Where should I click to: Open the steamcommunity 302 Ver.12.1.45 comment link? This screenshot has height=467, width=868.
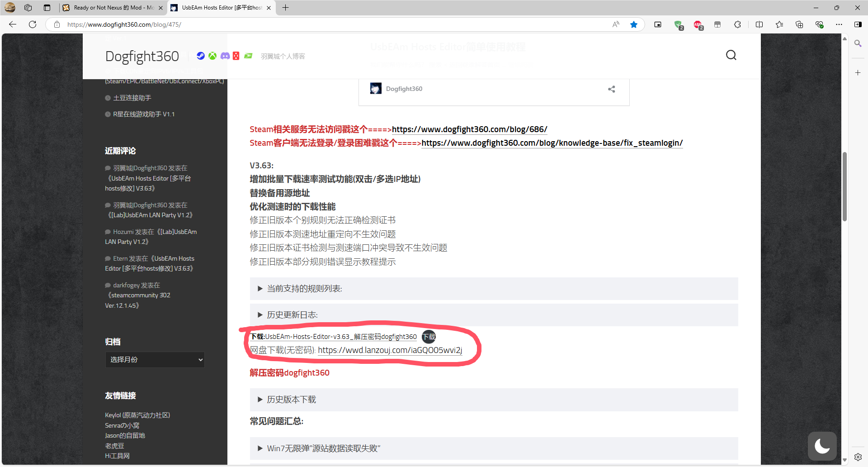(137, 300)
